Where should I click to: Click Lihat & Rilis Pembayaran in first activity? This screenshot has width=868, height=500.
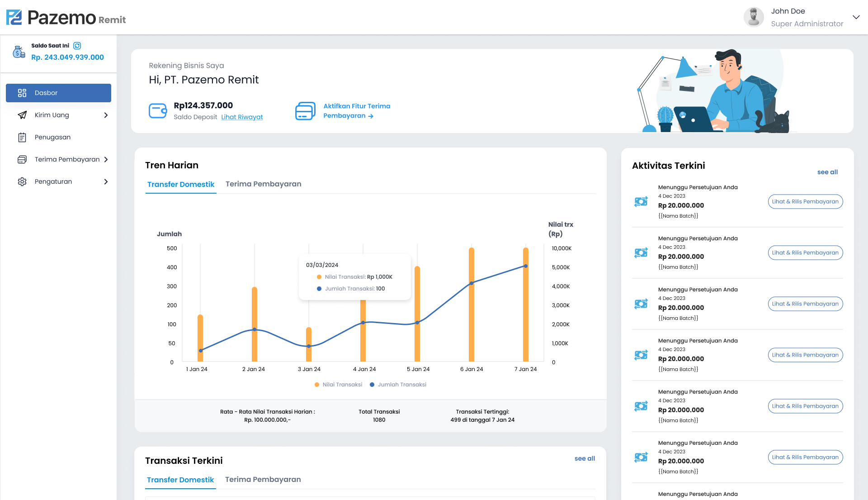(805, 202)
